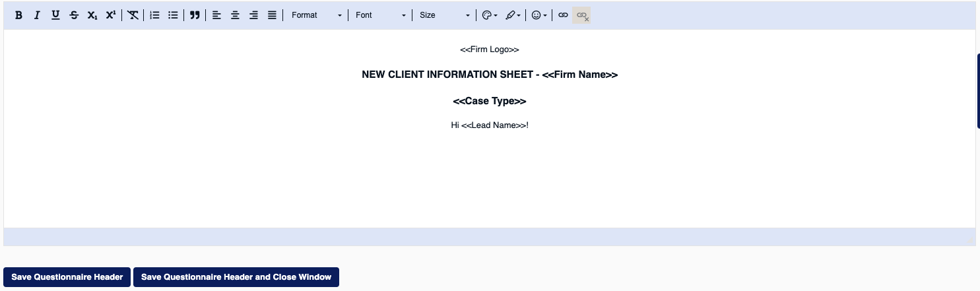Justify the text alignment
This screenshot has width=980, height=291.
[272, 15]
